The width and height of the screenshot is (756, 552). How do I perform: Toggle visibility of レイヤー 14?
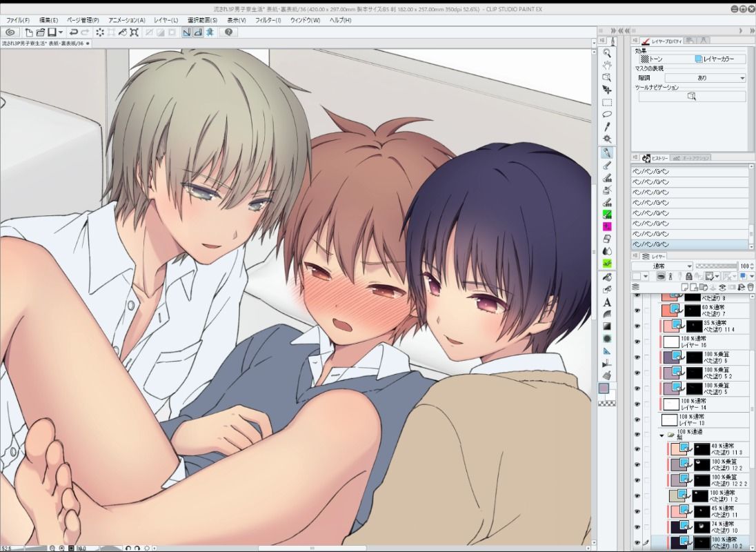(637, 404)
